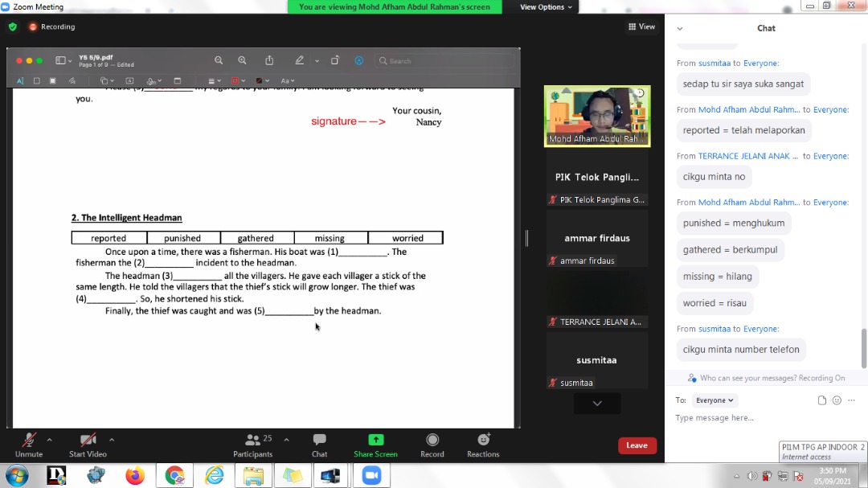Open the Participants panel

[x=253, y=445]
